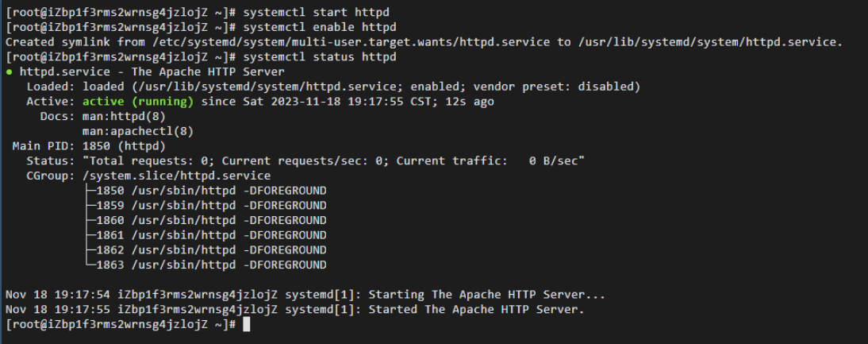Click the "Total requests: 0" status string

pyautogui.click(x=145, y=161)
